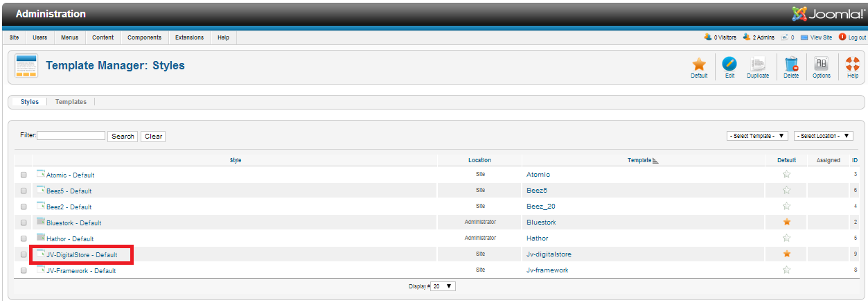
Task: Set Beez5 style as default via star
Action: (786, 191)
